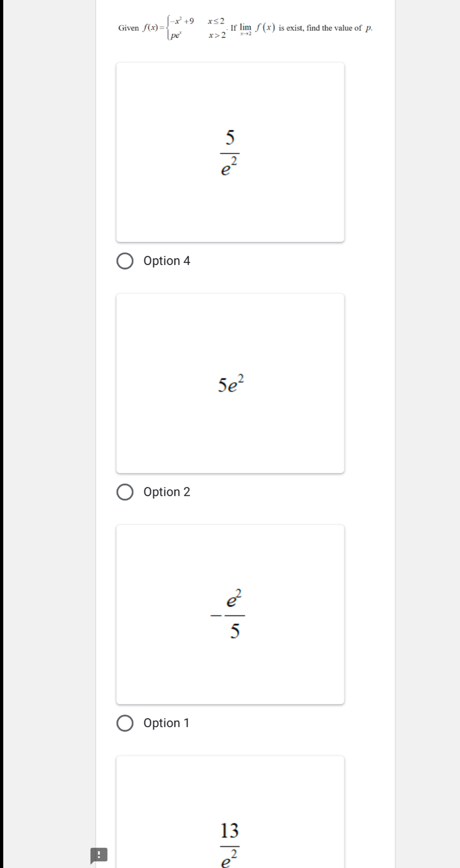Viewport: 460px width, 868px height.
Task: Open the report problem exclamation icon
Action: click(99, 855)
